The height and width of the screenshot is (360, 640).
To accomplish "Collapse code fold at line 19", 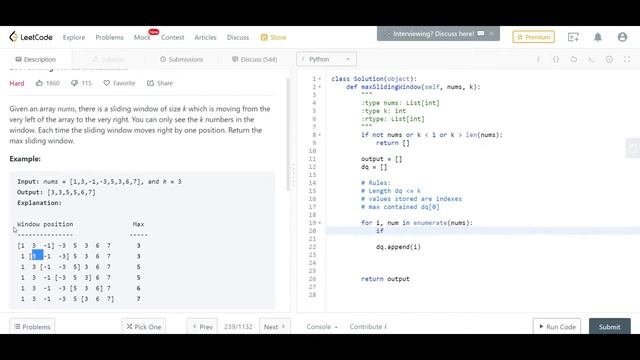I will pos(320,223).
